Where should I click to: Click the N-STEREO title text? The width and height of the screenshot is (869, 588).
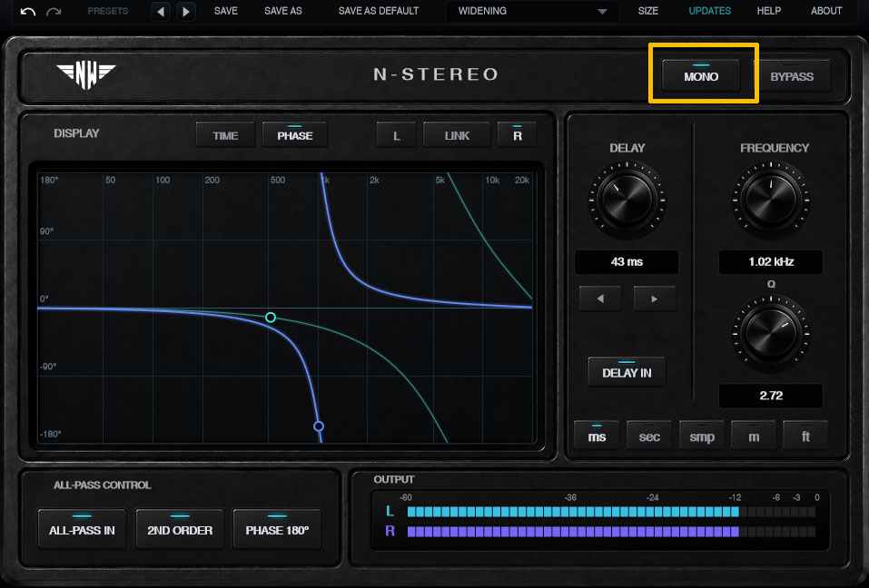click(x=436, y=74)
